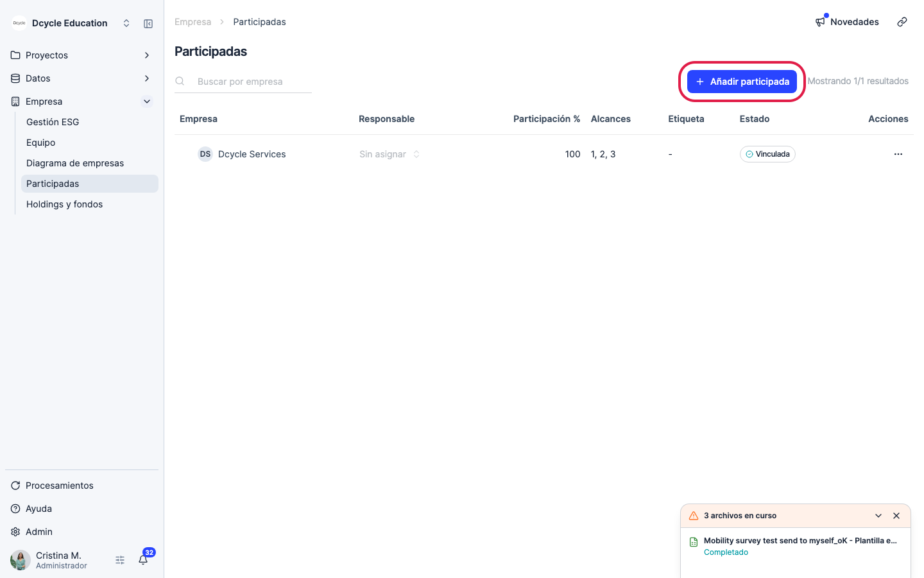Open notifications bell with 32 badge
This screenshot has width=924, height=578.
click(144, 559)
